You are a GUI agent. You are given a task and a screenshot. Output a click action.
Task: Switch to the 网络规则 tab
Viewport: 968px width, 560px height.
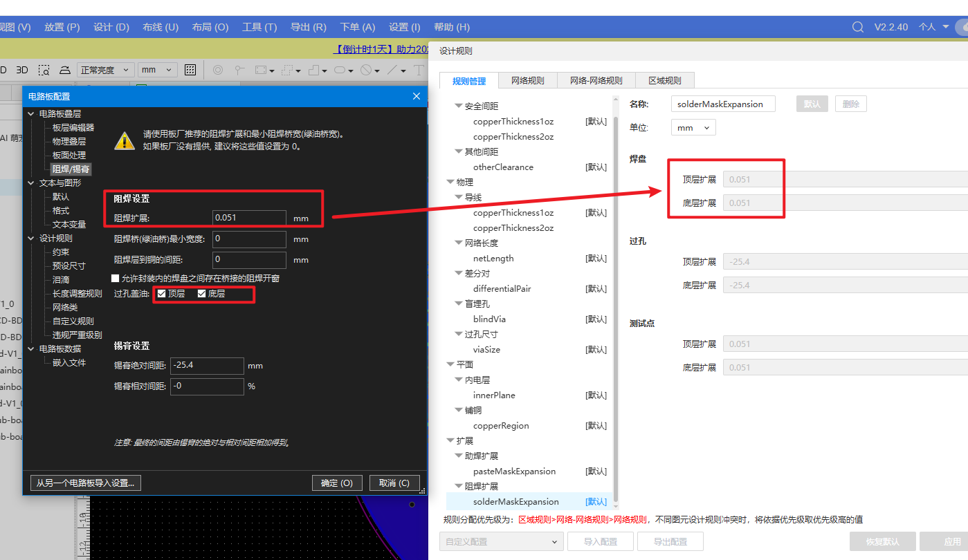tap(527, 80)
